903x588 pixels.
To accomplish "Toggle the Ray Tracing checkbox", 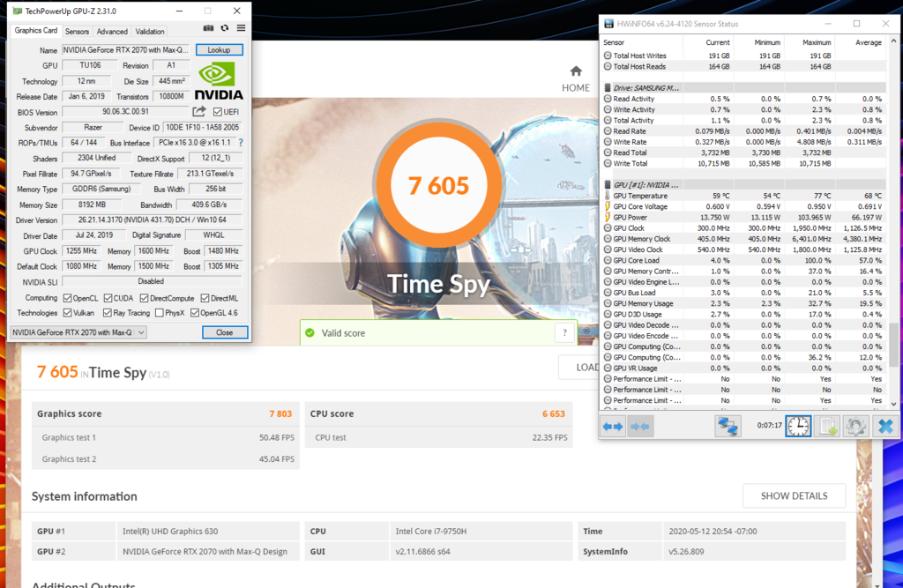I will click(107, 313).
